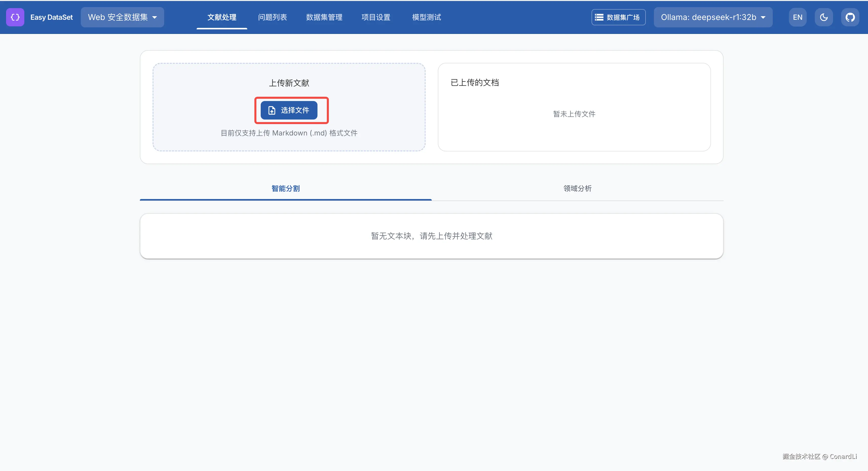The height and width of the screenshot is (471, 868).
Task: Click the file upload icon in 选择文件
Action: click(272, 110)
